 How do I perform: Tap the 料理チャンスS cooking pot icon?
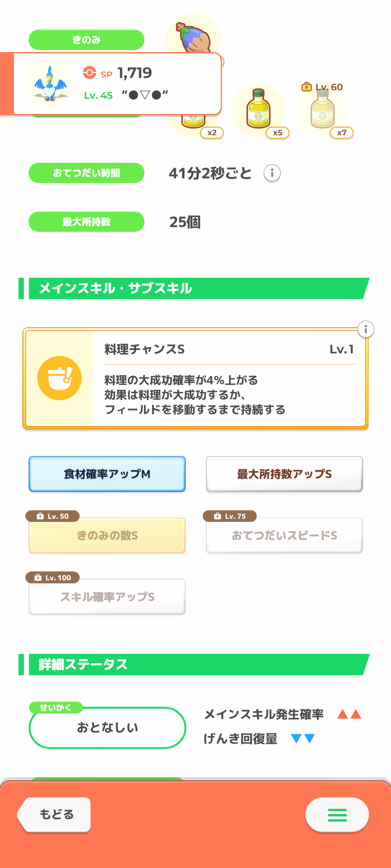(59, 378)
